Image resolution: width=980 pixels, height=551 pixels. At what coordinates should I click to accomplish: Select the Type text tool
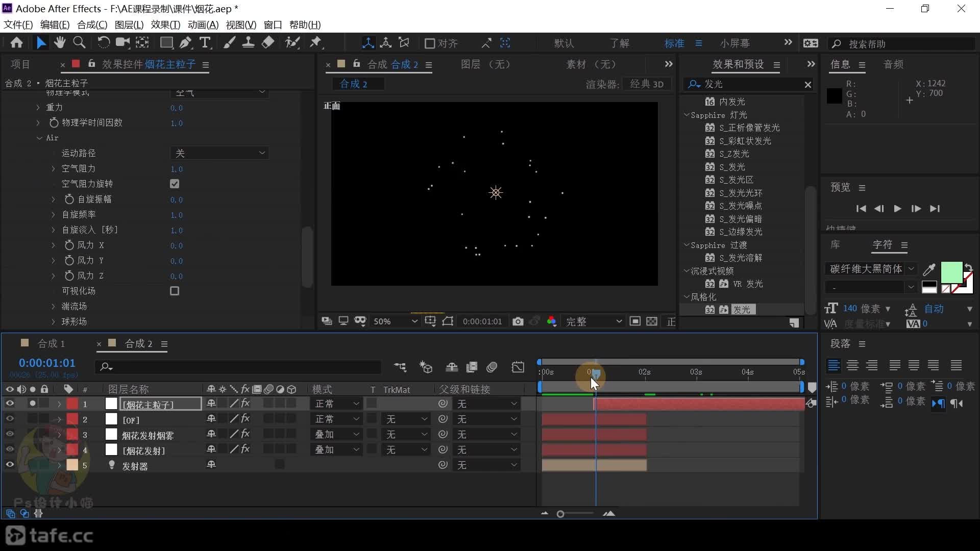[x=205, y=43]
